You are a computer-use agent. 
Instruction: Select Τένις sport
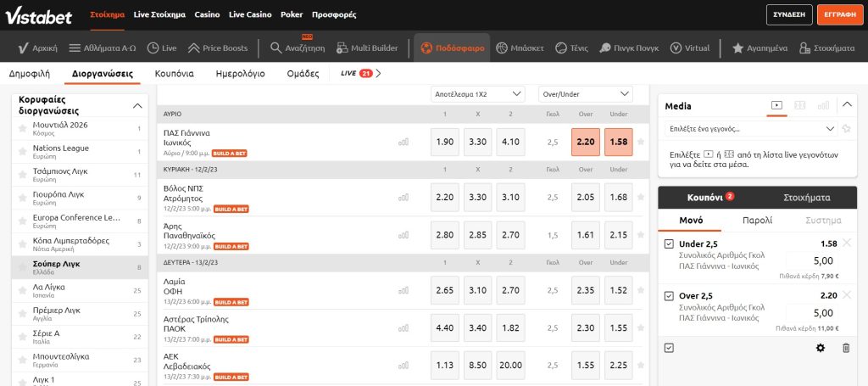coord(571,48)
